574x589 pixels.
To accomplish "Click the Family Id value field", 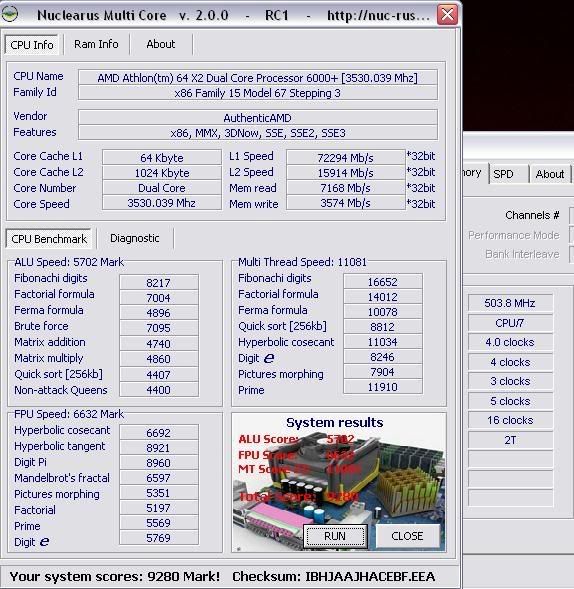I will click(258, 93).
